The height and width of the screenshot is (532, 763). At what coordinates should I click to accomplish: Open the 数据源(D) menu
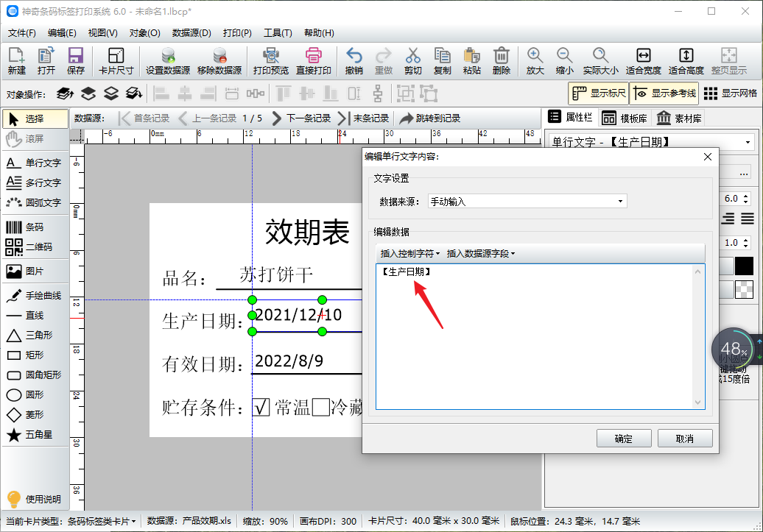tap(191, 33)
